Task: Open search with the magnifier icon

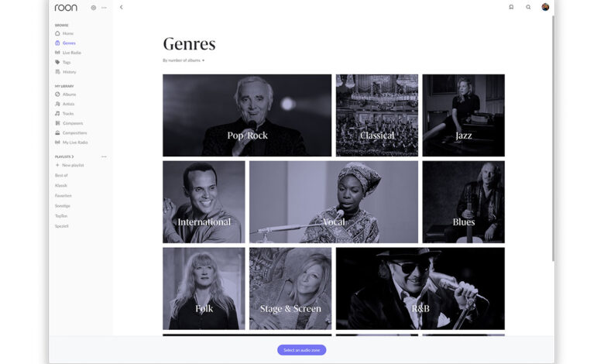Action: click(528, 7)
